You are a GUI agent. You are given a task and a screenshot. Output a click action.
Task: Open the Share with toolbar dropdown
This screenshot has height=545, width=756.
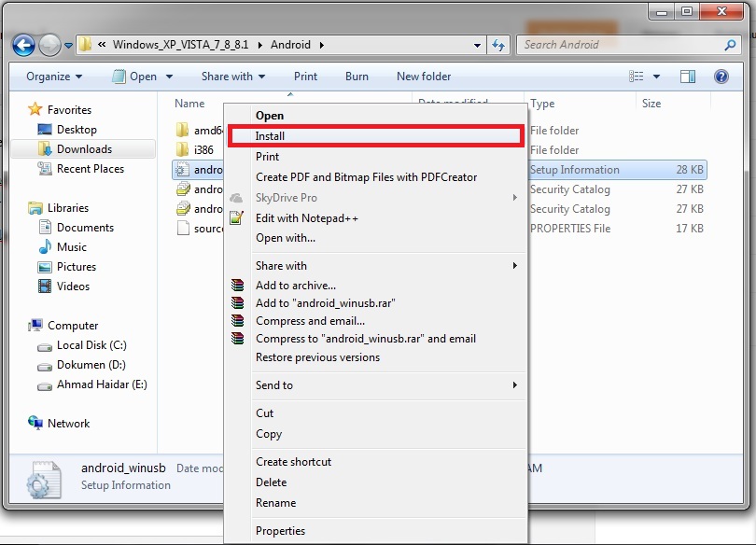point(233,77)
